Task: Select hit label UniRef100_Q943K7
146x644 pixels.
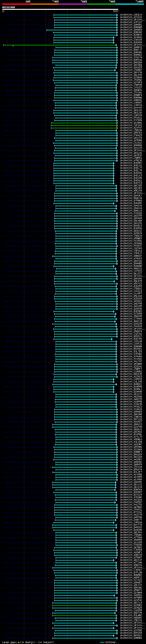Action: tap(131, 196)
